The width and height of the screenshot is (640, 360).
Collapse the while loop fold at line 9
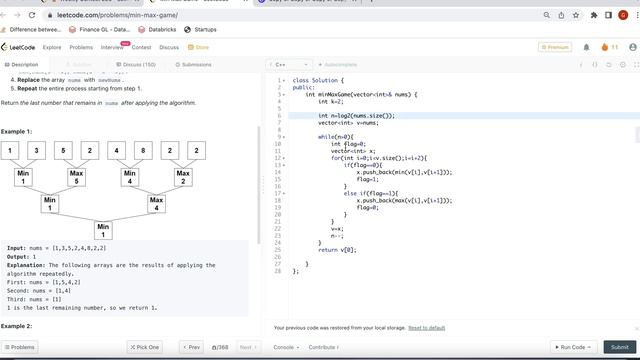pos(284,137)
